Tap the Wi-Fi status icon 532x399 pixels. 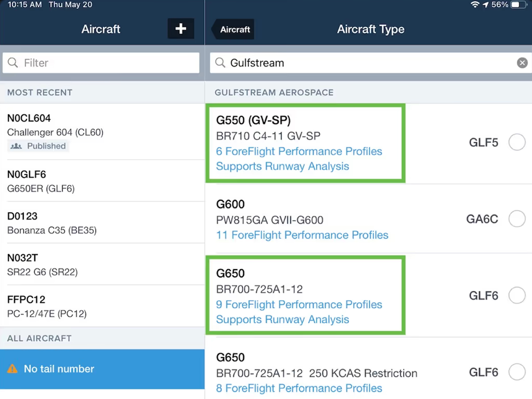coord(475,5)
